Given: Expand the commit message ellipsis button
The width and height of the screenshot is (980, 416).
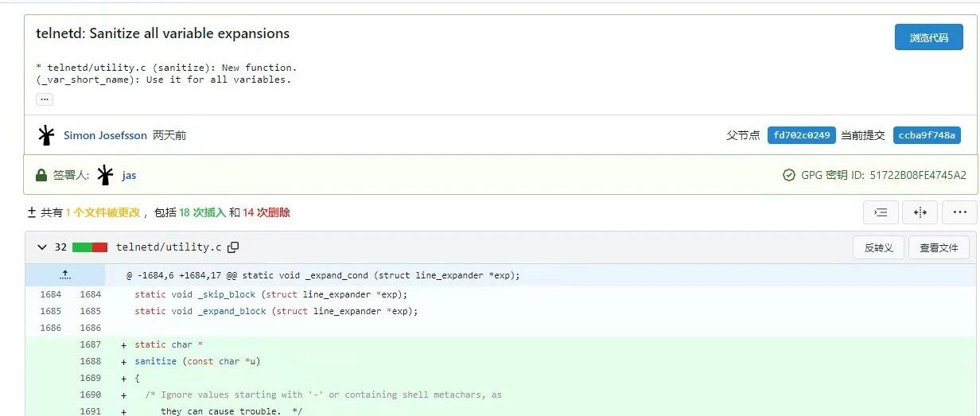Looking at the screenshot, I should (x=45, y=99).
